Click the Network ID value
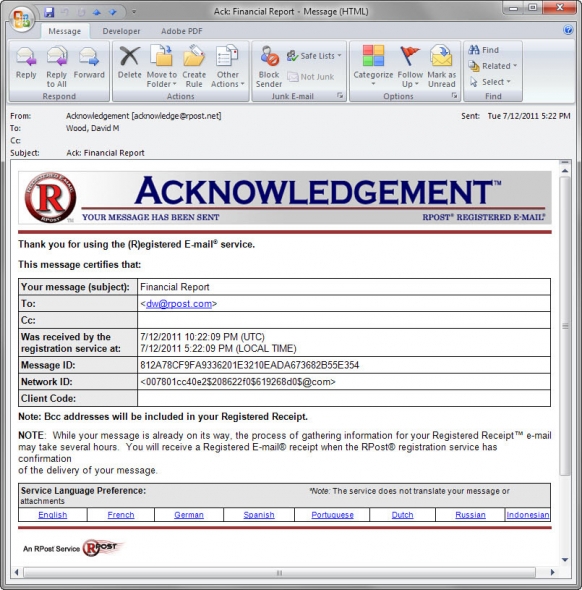 238,382
